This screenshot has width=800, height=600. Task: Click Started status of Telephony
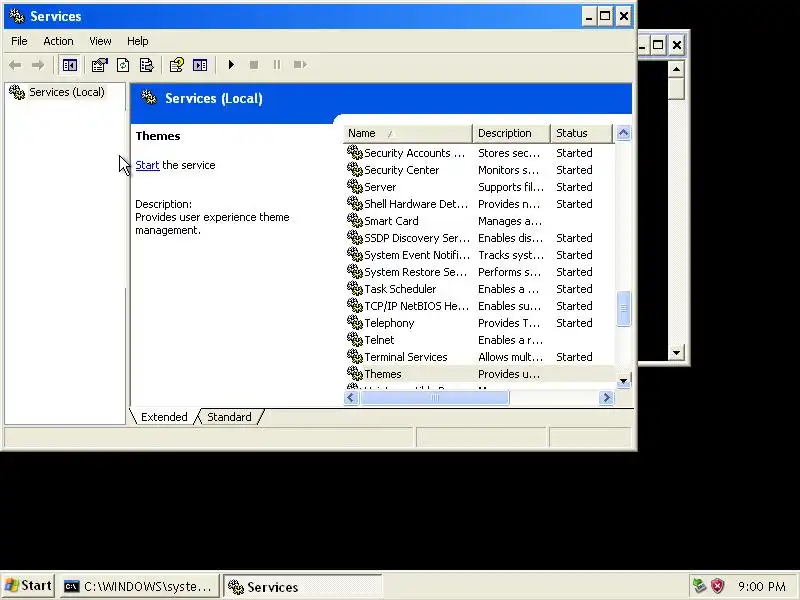pos(574,323)
